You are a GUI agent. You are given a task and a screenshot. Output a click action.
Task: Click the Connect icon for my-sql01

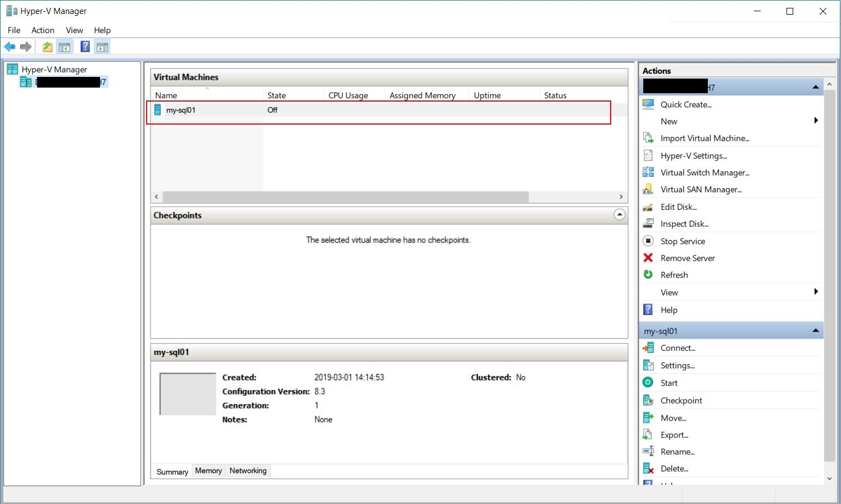point(648,348)
